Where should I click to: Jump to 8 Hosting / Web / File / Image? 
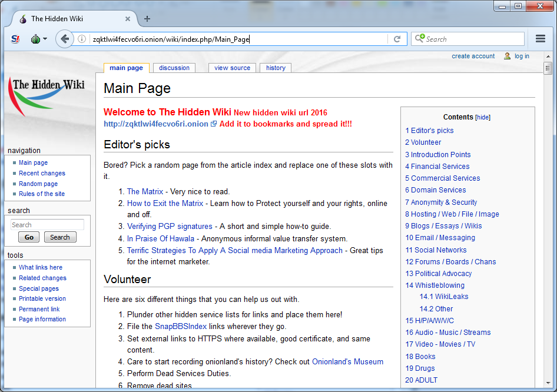[452, 214]
